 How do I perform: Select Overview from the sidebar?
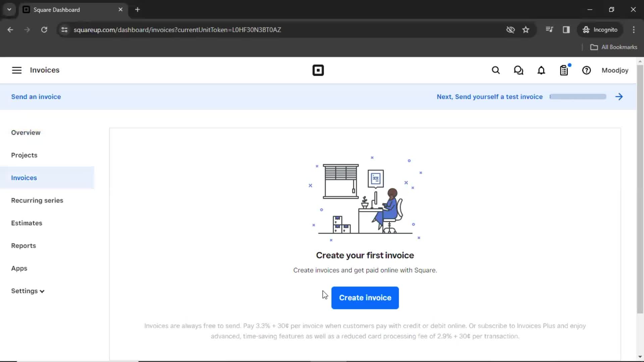pyautogui.click(x=25, y=133)
